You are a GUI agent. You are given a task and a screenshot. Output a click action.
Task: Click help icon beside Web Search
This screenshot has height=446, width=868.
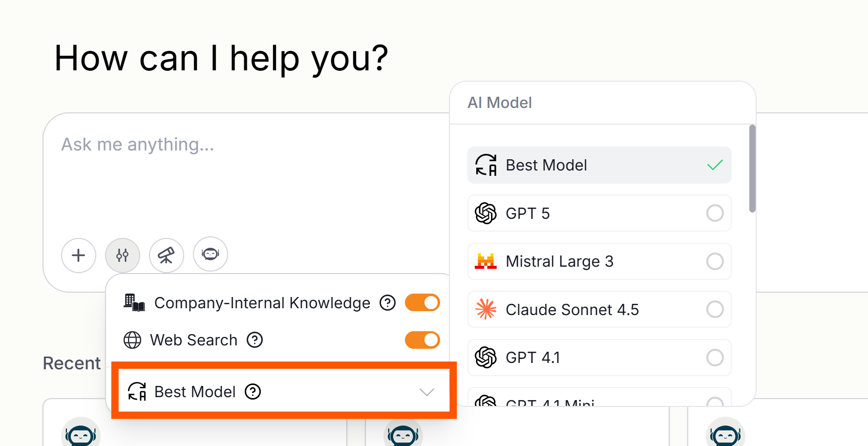pos(254,340)
